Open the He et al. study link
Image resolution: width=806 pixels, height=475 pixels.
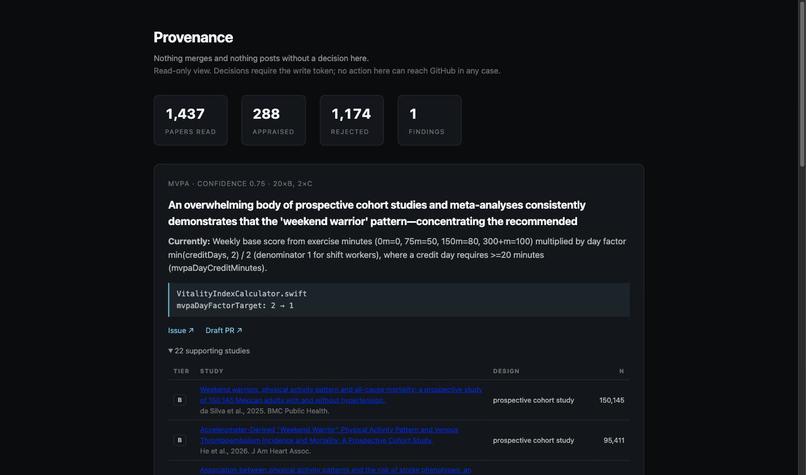point(329,435)
